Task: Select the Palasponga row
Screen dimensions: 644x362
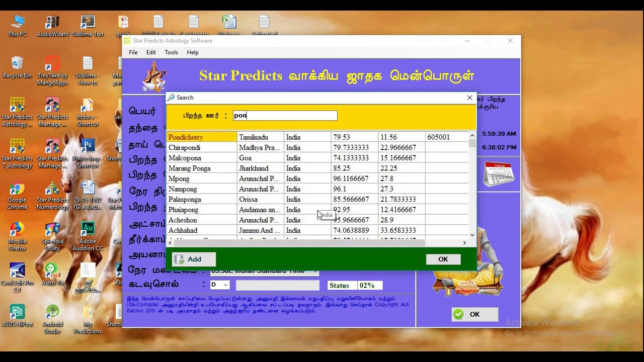Action: pyautogui.click(x=317, y=200)
